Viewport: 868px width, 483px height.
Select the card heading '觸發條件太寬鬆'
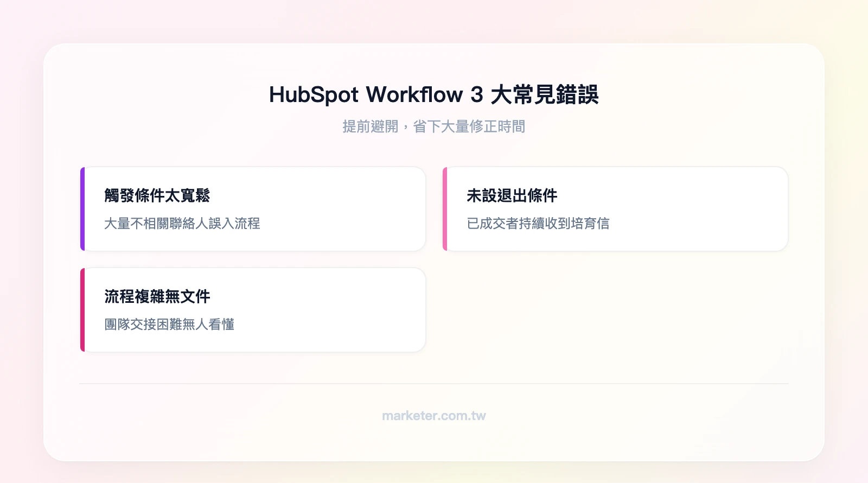click(x=157, y=195)
